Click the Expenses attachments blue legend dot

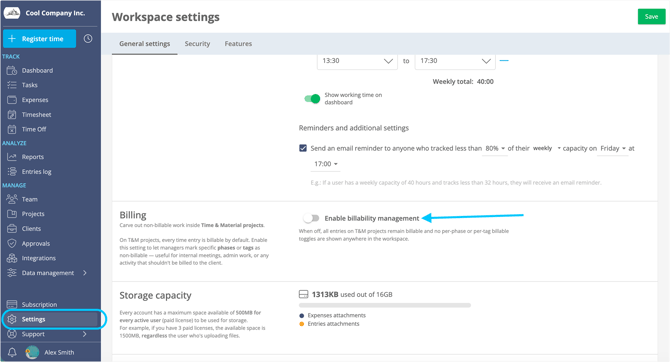302,315
